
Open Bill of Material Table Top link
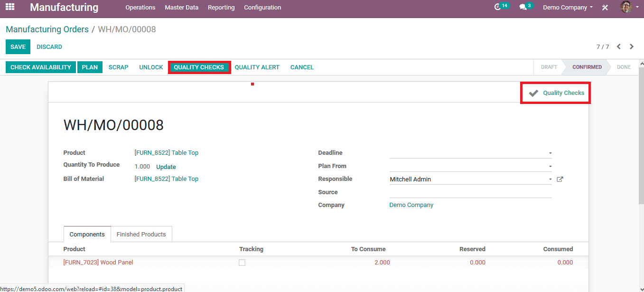click(167, 179)
